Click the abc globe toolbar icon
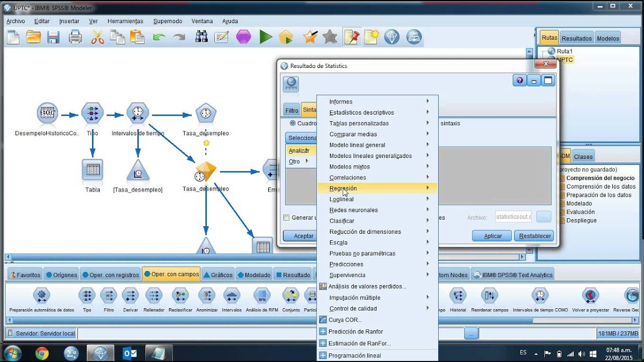Screen dimensions: 644x362 point(414,37)
